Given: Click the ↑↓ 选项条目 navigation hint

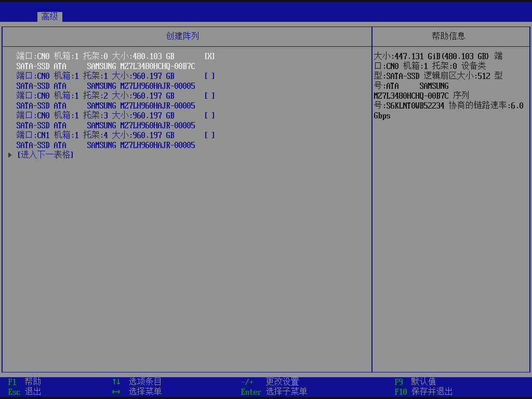Looking at the screenshot, I should tap(137, 382).
